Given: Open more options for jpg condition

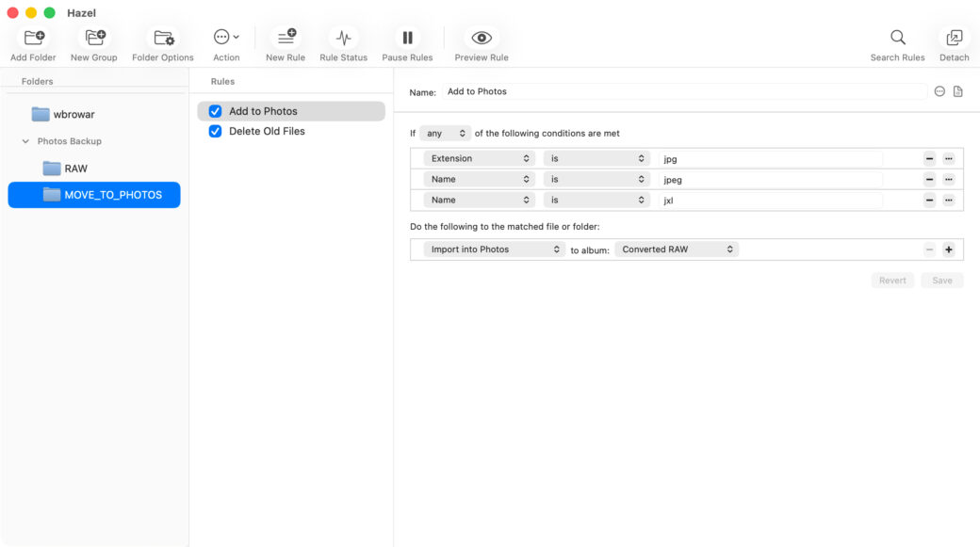Looking at the screenshot, I should 949,158.
